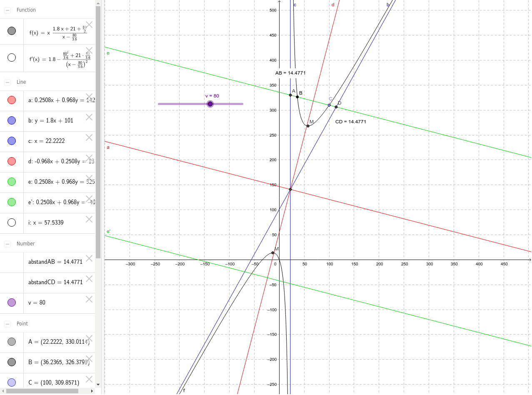532x395 pixels.
Task: Select the upper minimum point M on curve
Action: [308, 126]
